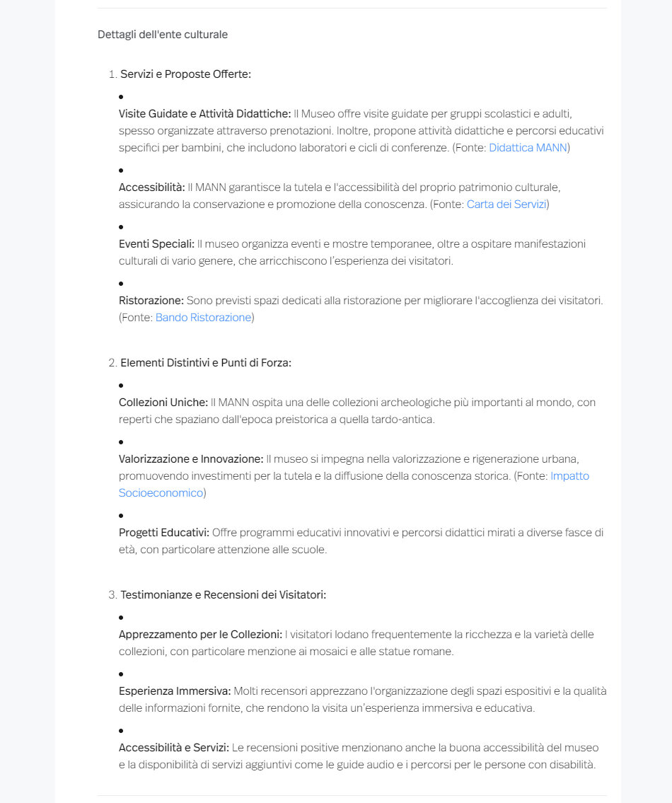Click the Ristorazione bold label
The height and width of the screenshot is (803, 672).
(151, 301)
